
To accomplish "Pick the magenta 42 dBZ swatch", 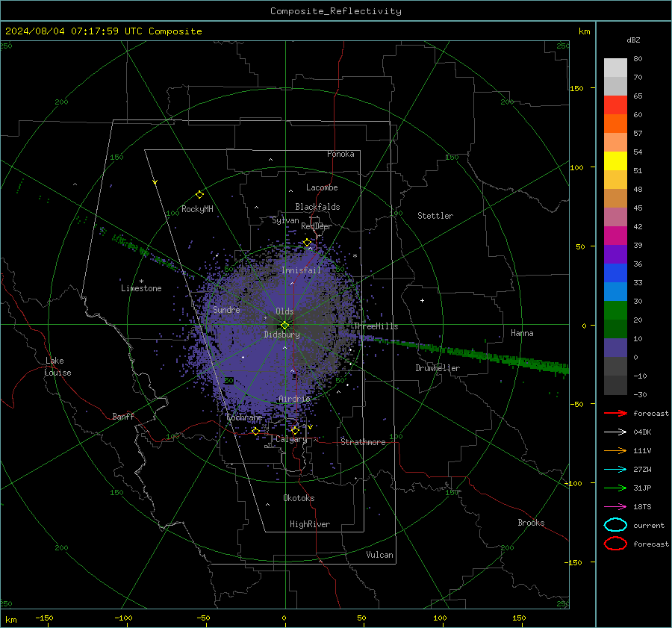I will pos(615,235).
